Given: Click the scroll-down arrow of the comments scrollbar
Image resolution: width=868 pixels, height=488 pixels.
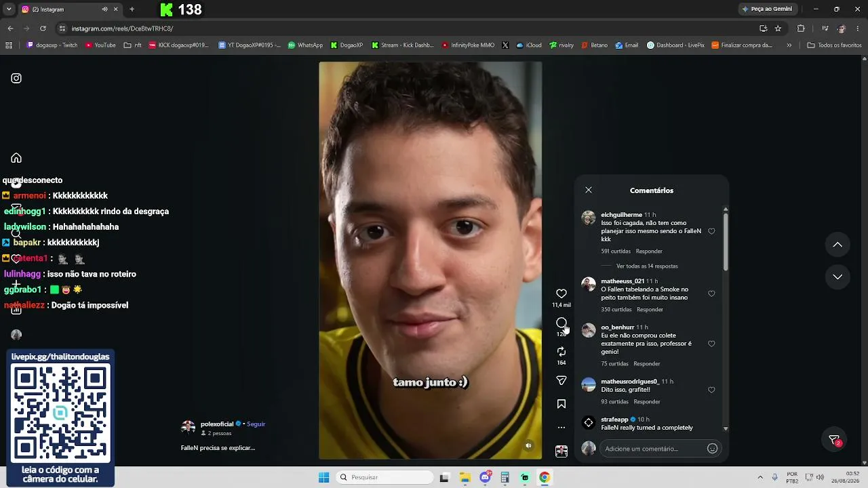Looking at the screenshot, I should pyautogui.click(x=726, y=428).
